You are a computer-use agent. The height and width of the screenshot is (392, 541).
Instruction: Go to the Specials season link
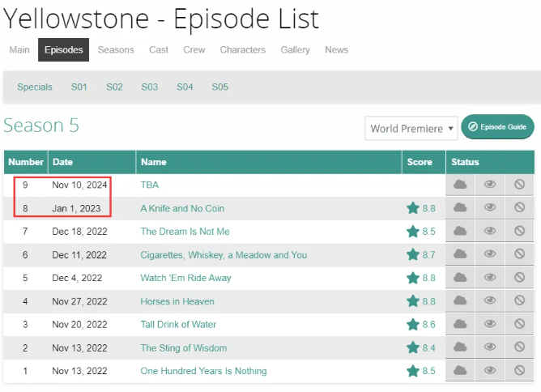pyautogui.click(x=35, y=87)
